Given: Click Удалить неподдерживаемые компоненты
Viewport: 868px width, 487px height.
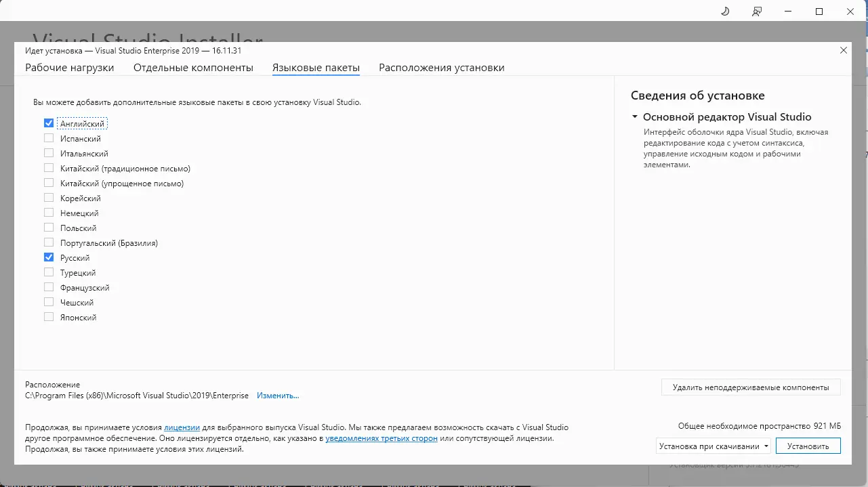Looking at the screenshot, I should (750, 387).
